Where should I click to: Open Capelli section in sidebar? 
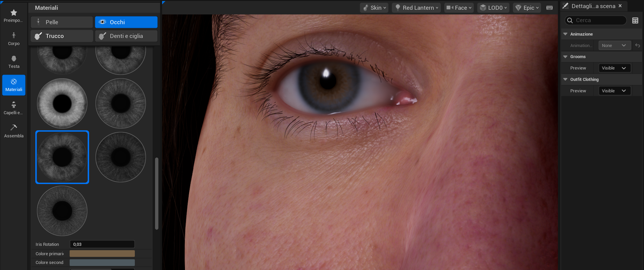(x=14, y=108)
